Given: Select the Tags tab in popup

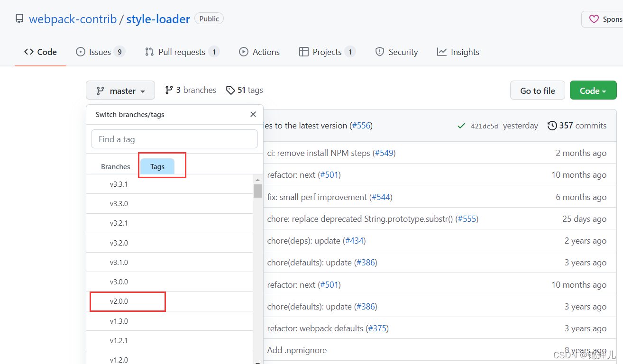Looking at the screenshot, I should point(157,167).
